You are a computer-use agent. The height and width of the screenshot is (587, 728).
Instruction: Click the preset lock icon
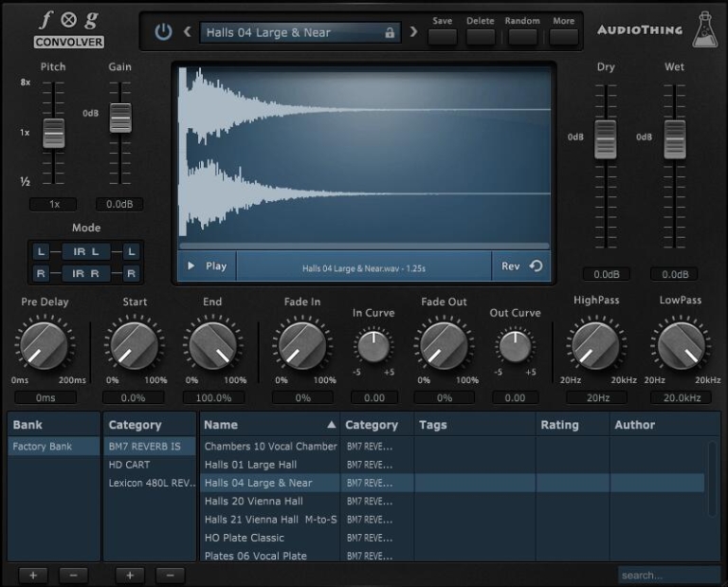tap(389, 32)
